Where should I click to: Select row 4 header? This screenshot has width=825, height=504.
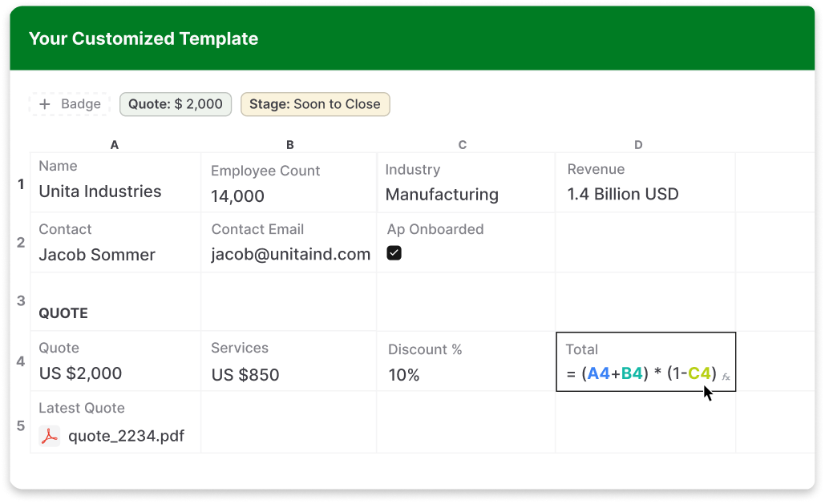click(21, 361)
